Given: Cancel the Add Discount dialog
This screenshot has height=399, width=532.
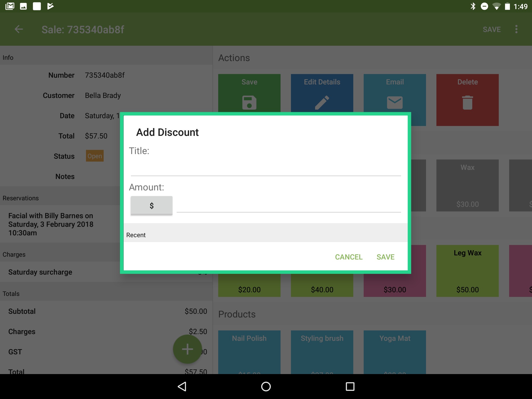Looking at the screenshot, I should tap(349, 257).
